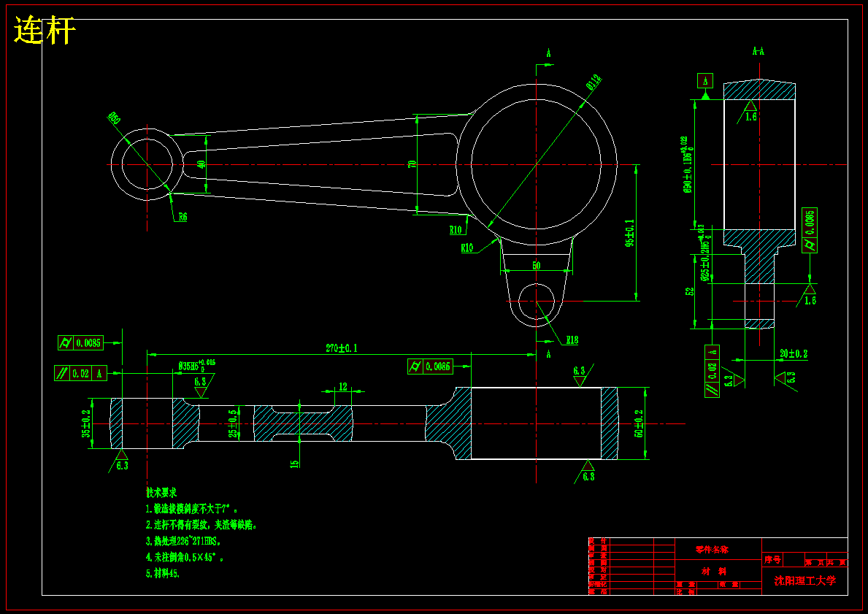Click the yellow title text '连杆'
868x614 pixels.
(45, 30)
